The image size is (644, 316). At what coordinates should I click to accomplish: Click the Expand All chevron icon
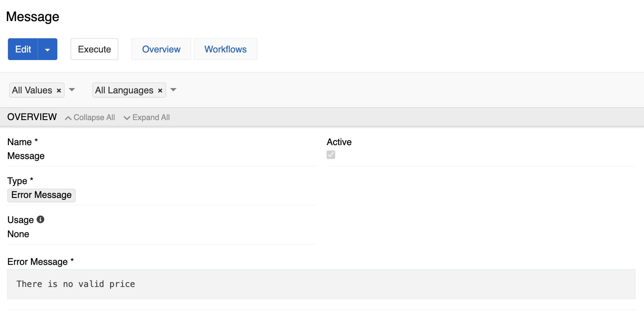click(127, 118)
